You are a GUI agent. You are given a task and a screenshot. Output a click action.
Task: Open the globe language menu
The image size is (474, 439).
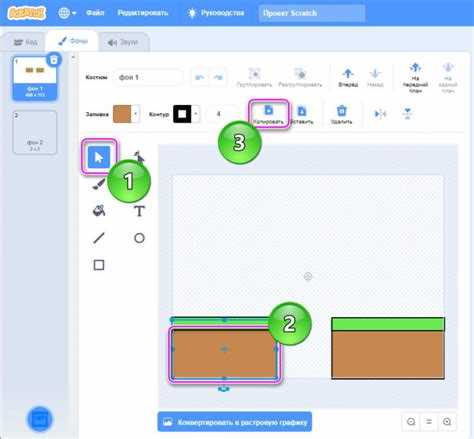point(67,13)
